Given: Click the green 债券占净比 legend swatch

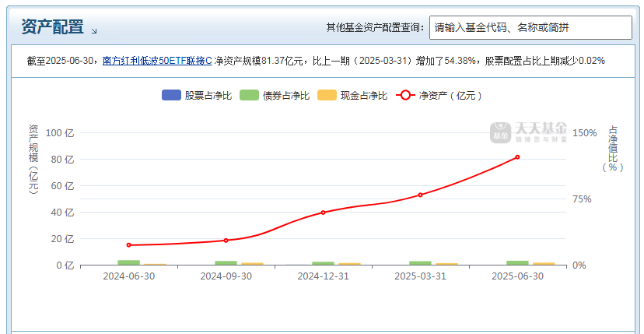Looking at the screenshot, I should (x=250, y=96).
